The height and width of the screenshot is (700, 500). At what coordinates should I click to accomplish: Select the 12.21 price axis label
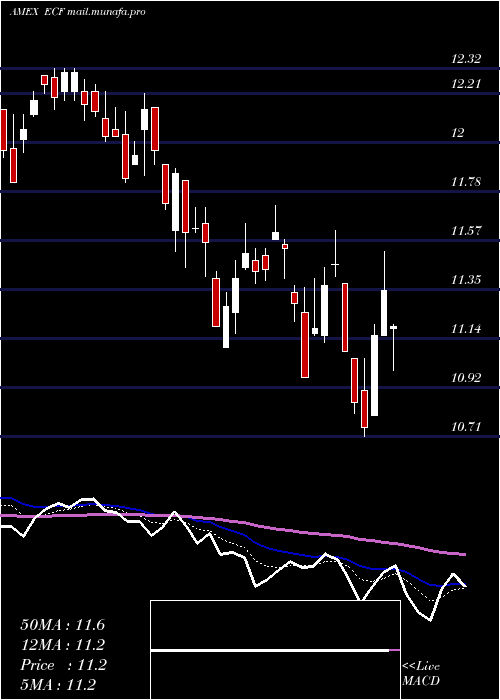tap(466, 83)
